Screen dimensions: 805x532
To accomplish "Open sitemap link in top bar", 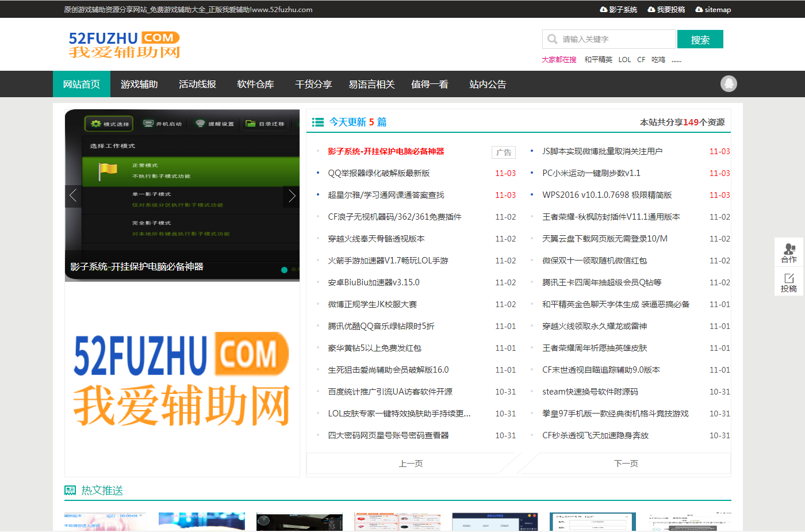I will point(714,10).
